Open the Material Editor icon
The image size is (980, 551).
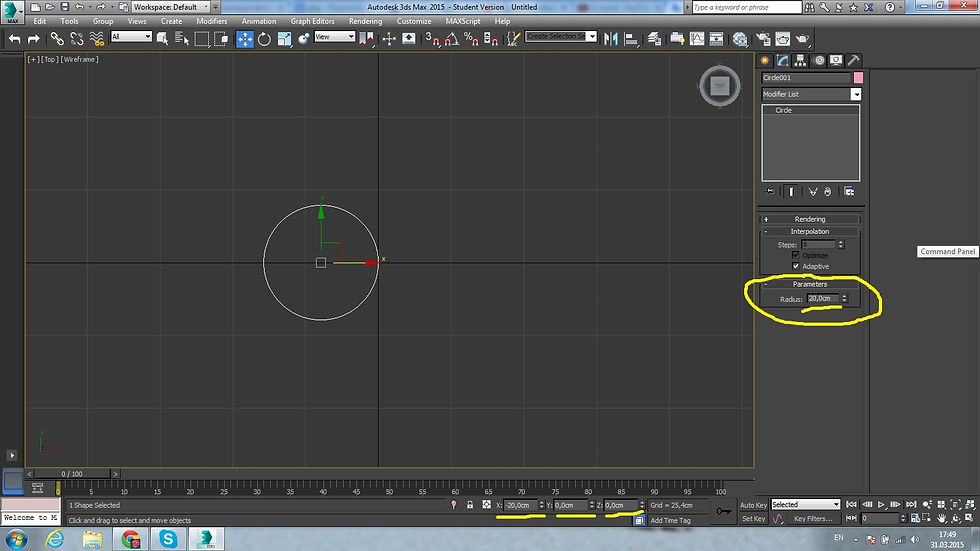pos(740,39)
